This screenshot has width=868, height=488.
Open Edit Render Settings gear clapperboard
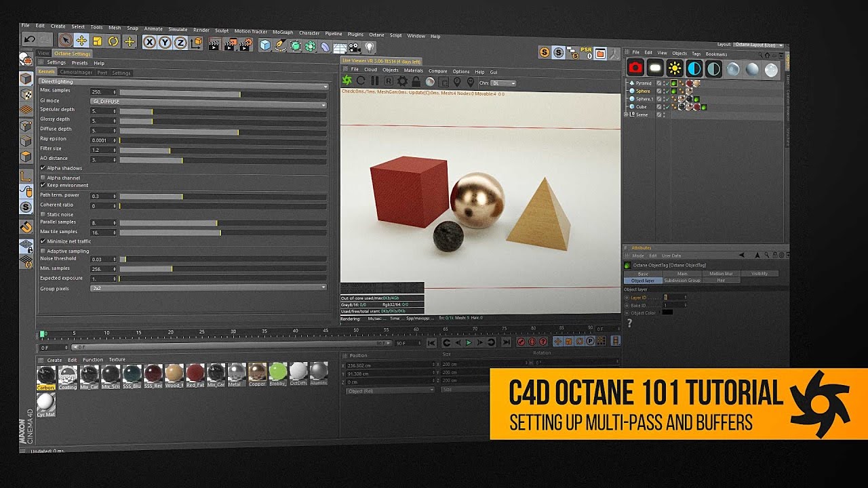tap(245, 45)
